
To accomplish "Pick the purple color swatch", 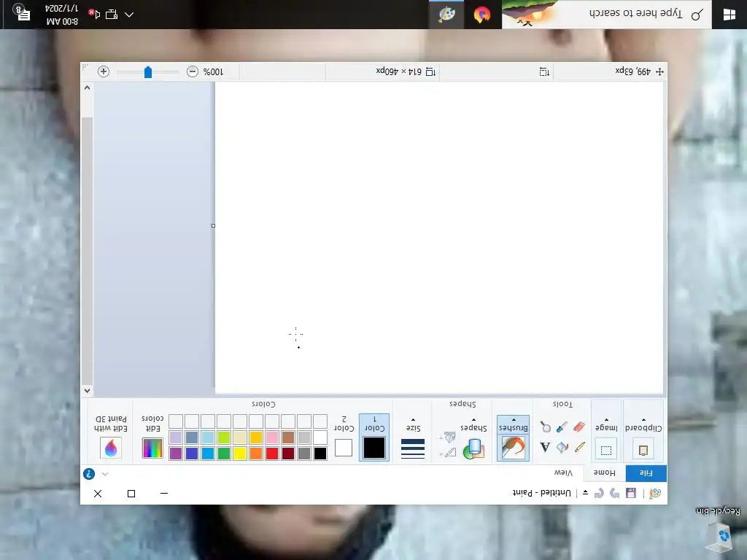I will 176,453.
